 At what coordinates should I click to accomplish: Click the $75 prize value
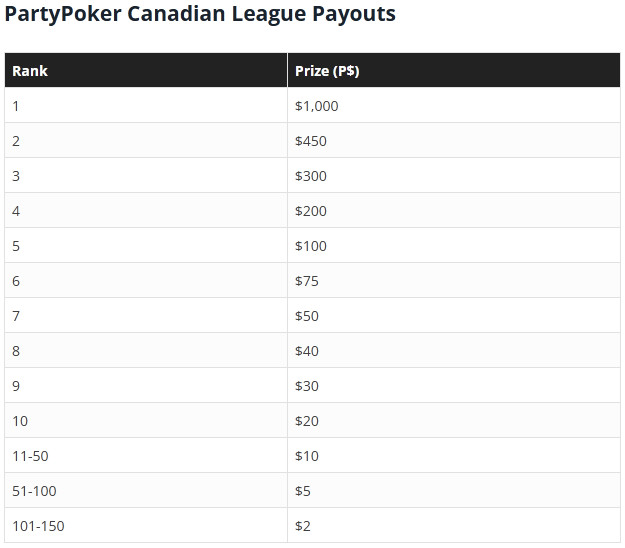[307, 281]
